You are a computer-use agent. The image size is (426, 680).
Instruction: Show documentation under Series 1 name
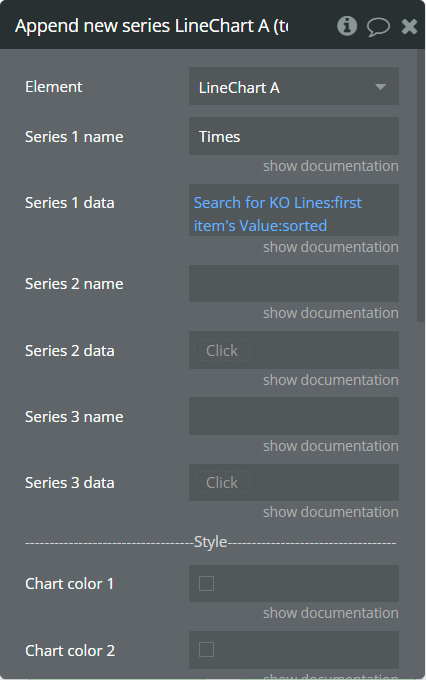click(x=331, y=166)
